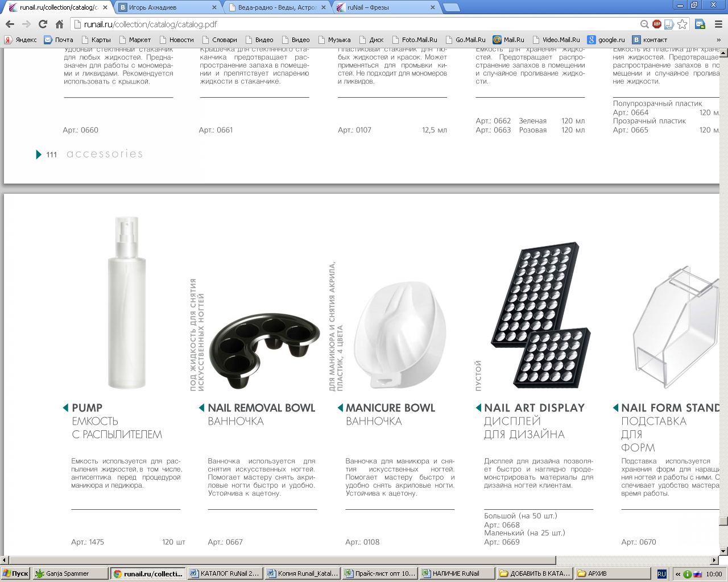Click the NAIL REMOVAL BOWL heading

261,408
